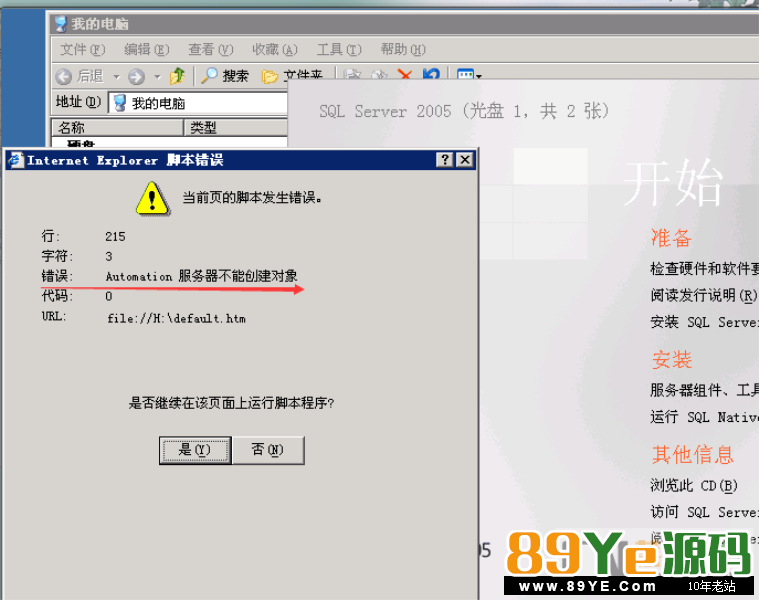Click the 文件夹 folders toolbar button
Screen dimensions: 759x600
(292, 75)
